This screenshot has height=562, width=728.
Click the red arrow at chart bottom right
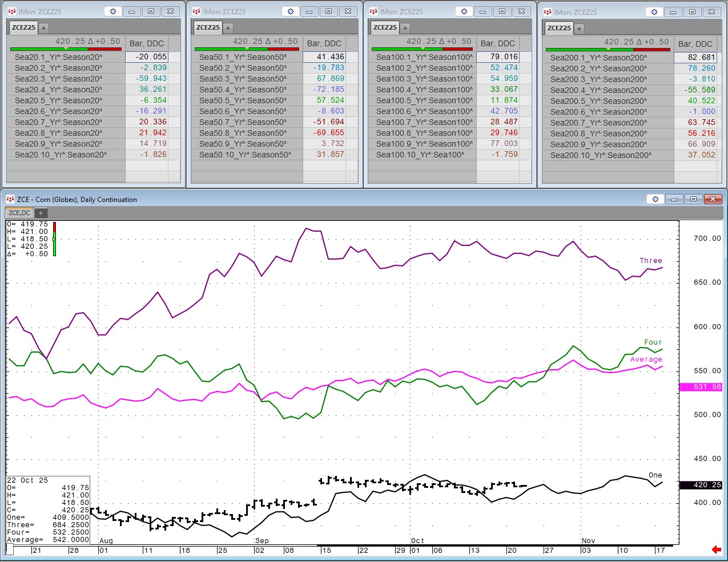716,549
